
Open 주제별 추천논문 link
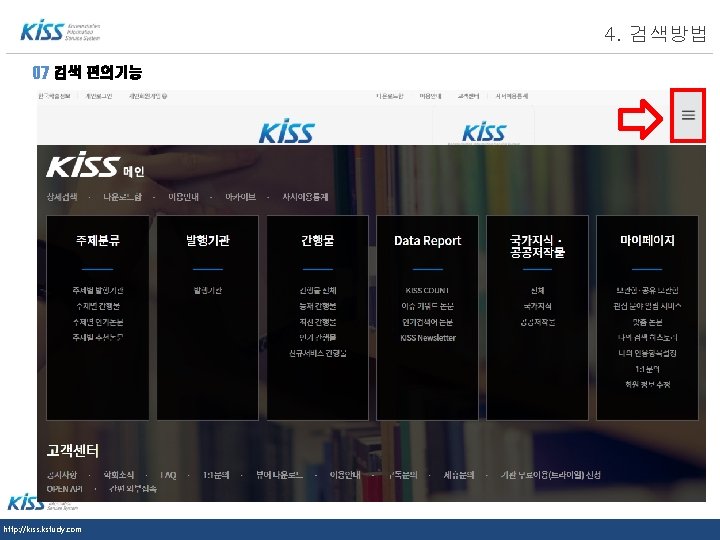[98, 338]
